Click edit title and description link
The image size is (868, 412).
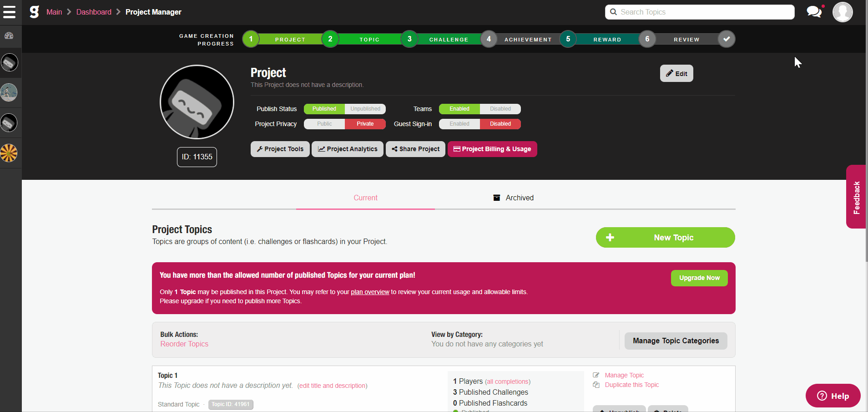(333, 386)
